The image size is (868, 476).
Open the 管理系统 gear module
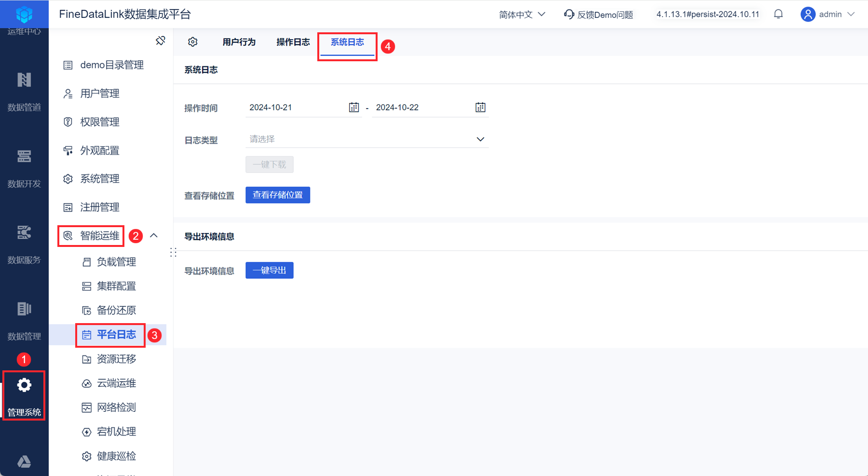24,396
